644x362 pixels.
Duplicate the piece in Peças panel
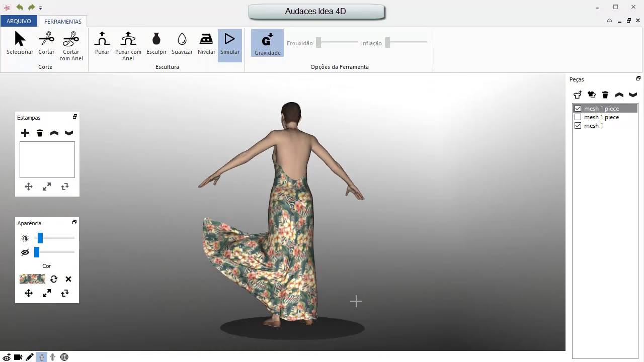(x=592, y=95)
